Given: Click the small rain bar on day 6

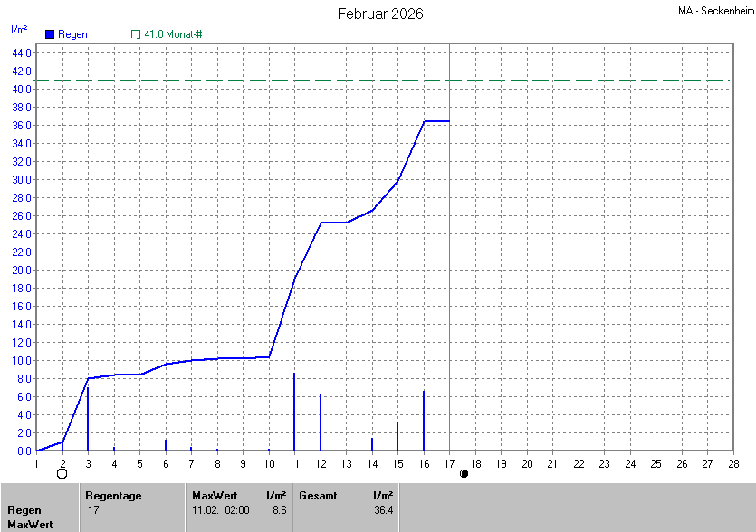Looking at the screenshot, I should click(166, 445).
